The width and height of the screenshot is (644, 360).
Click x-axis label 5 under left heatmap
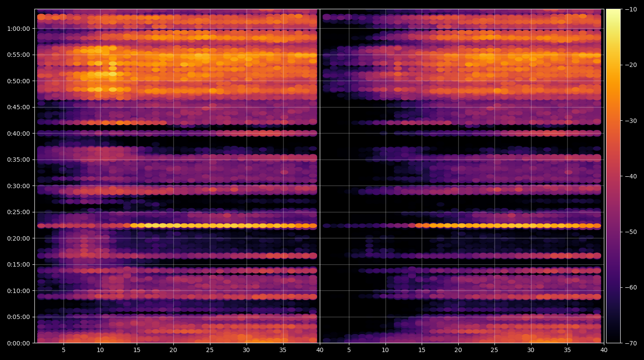(64, 350)
